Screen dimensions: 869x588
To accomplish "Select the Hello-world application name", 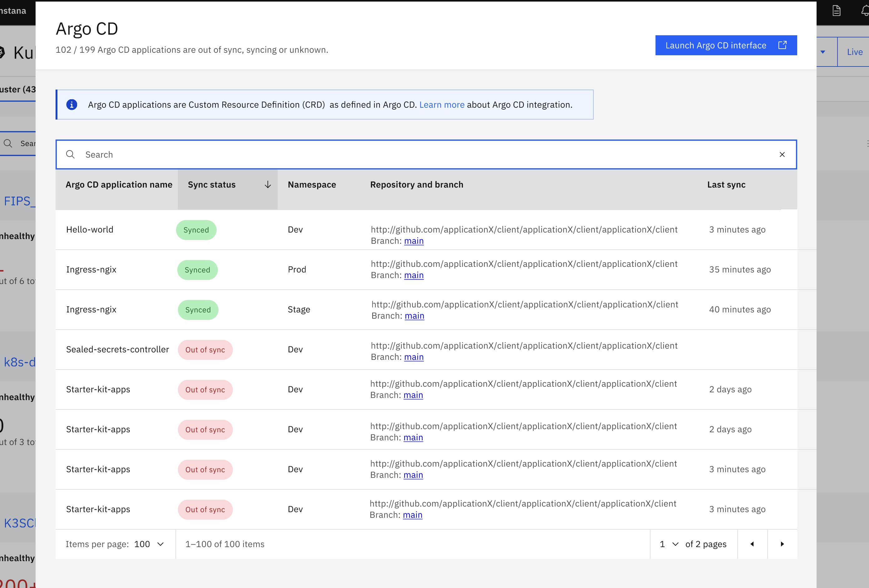I will [90, 229].
